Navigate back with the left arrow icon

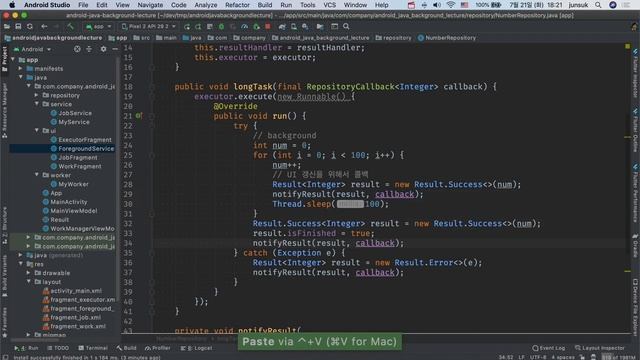point(44,27)
